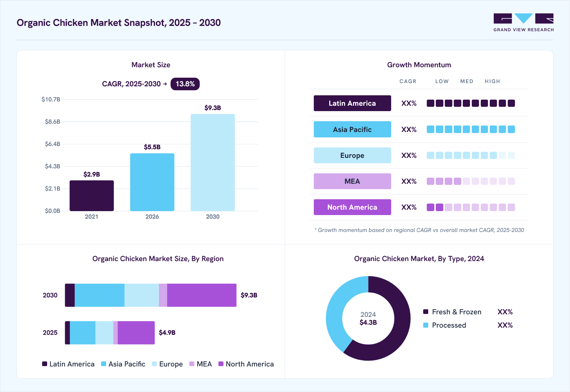The image size is (570, 392).
Task: Click the 2026 market size bar
Action: [152, 182]
